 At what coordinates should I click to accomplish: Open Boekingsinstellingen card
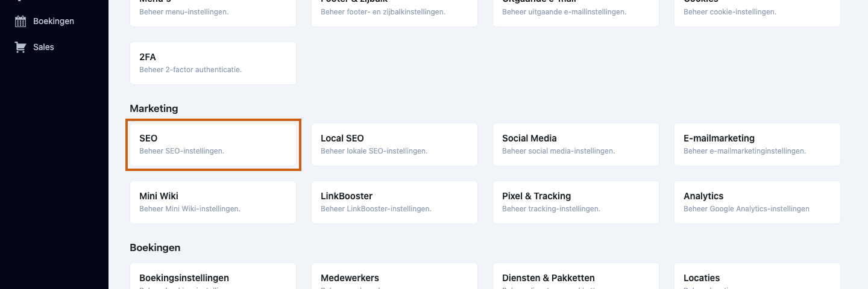213,276
